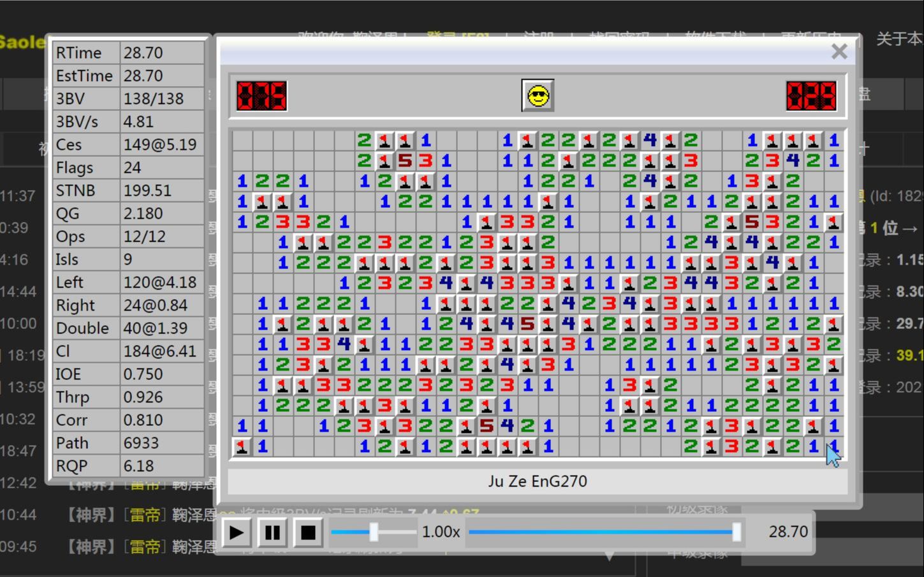Stop the replay with square button
The height and width of the screenshot is (577, 924).
point(308,532)
